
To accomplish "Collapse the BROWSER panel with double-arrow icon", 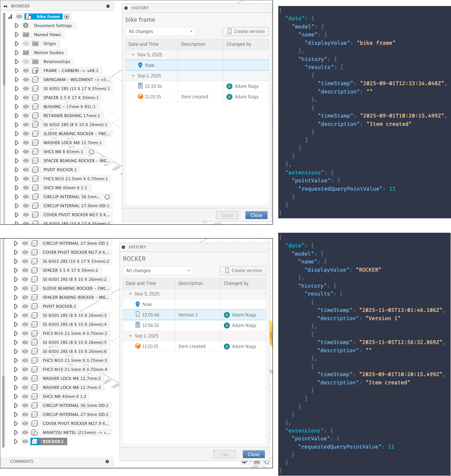I will click(5, 6).
